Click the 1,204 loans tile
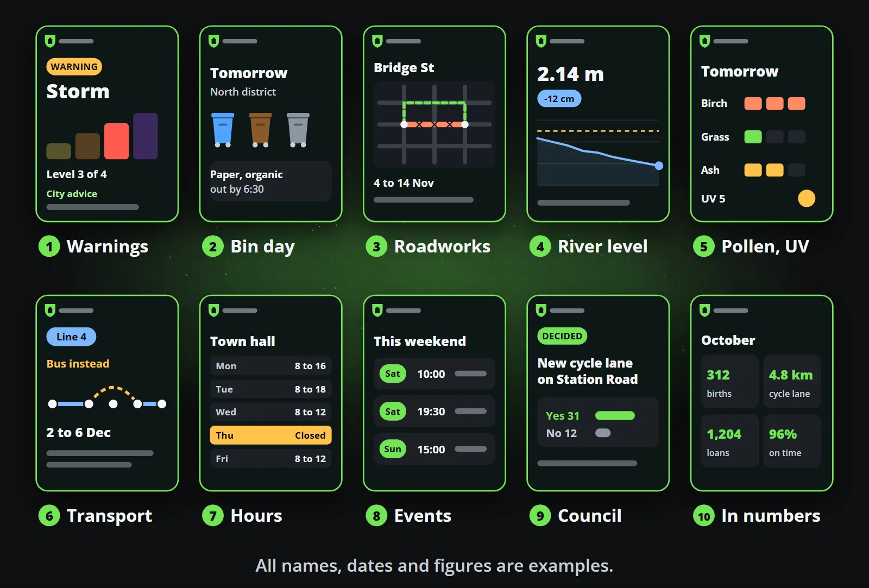This screenshot has height=588, width=869. [x=729, y=441]
